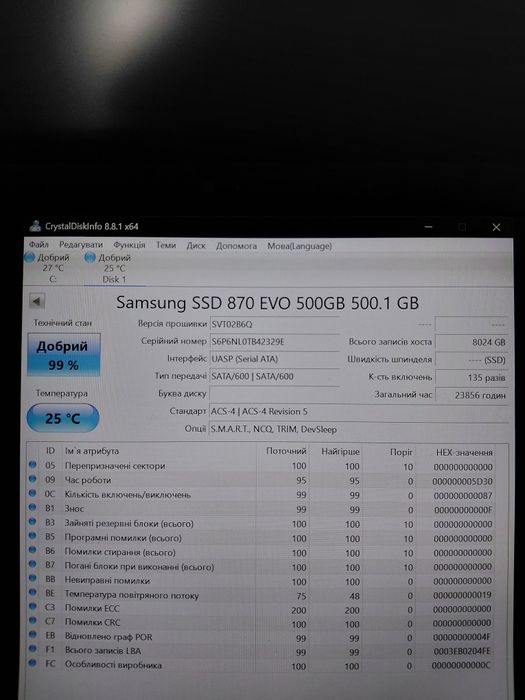
Task: Click status dot of attribute EB row
Action: click(32, 635)
